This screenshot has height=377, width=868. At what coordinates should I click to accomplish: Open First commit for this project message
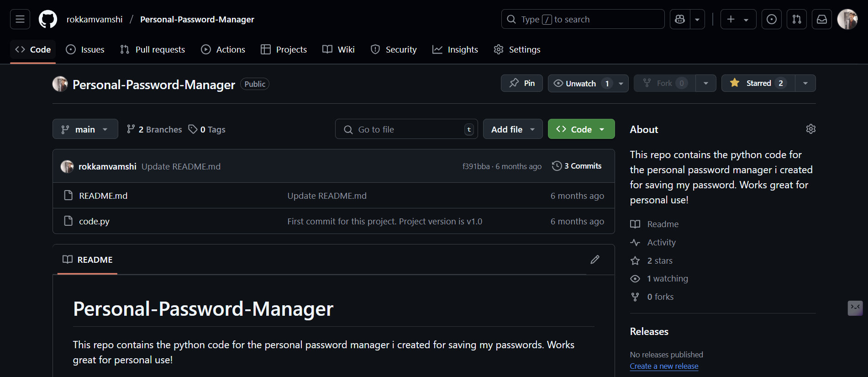[384, 221]
